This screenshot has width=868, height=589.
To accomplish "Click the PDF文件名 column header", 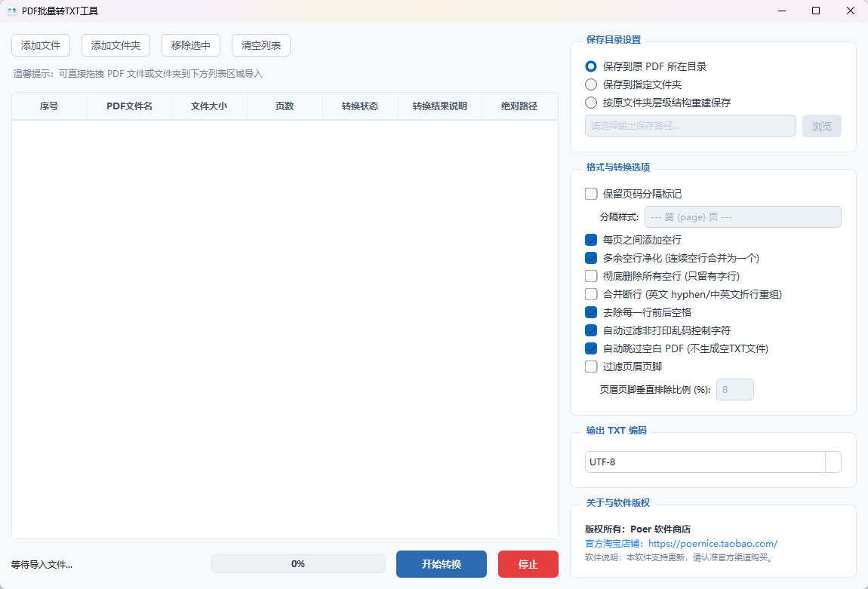I will (130, 106).
